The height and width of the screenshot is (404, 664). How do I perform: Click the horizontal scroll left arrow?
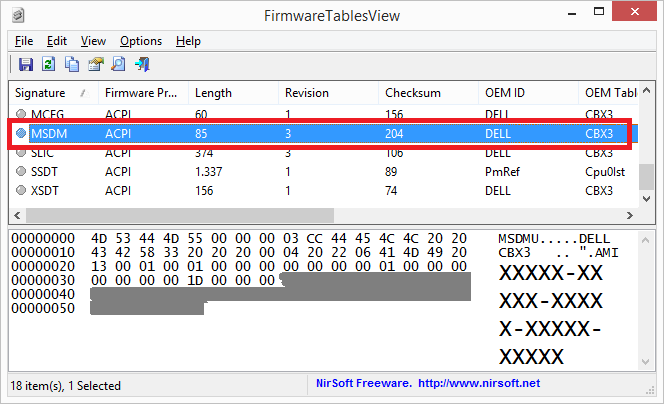(x=17, y=215)
